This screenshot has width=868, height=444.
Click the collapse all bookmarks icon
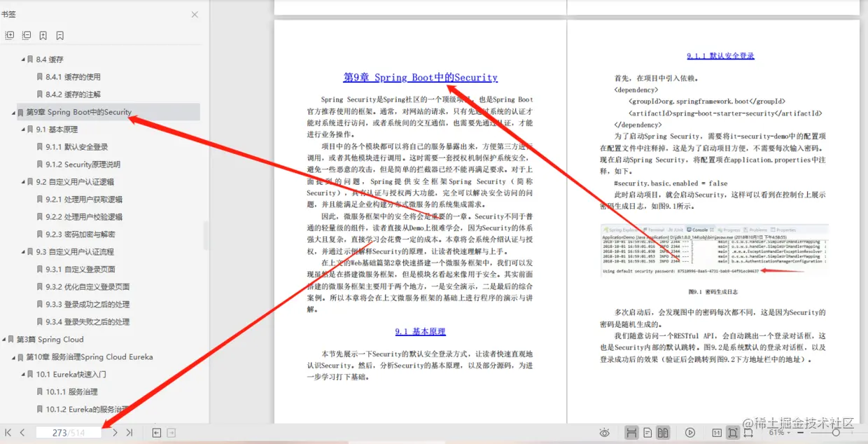[27, 35]
